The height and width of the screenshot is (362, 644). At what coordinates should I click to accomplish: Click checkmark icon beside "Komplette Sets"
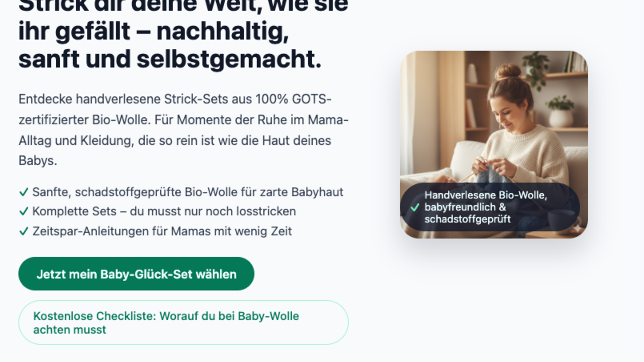pos(23,212)
